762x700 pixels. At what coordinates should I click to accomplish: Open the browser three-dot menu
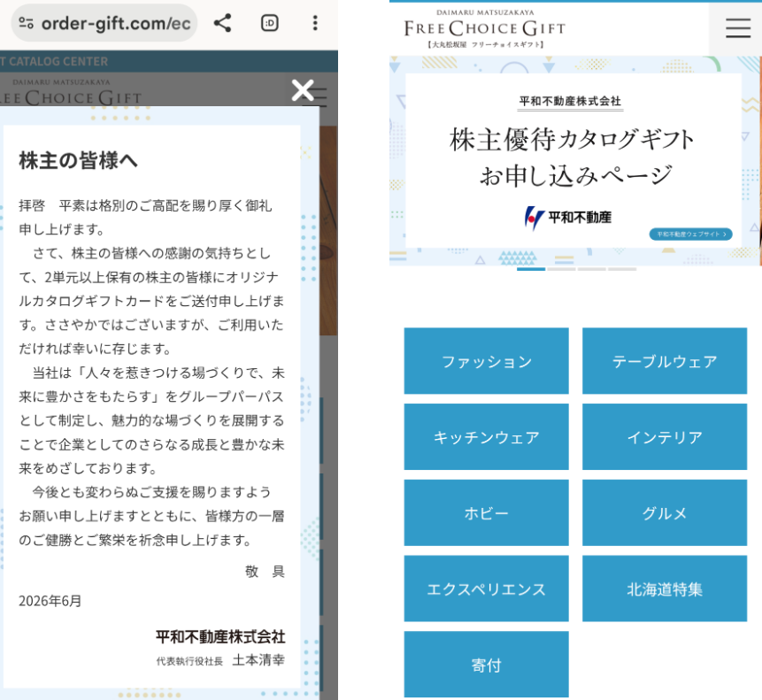click(315, 23)
